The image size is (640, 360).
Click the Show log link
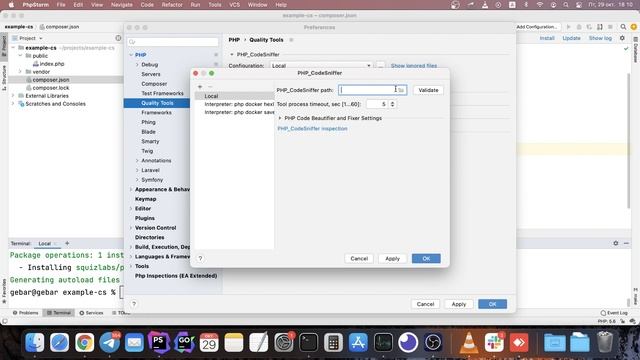[600, 38]
